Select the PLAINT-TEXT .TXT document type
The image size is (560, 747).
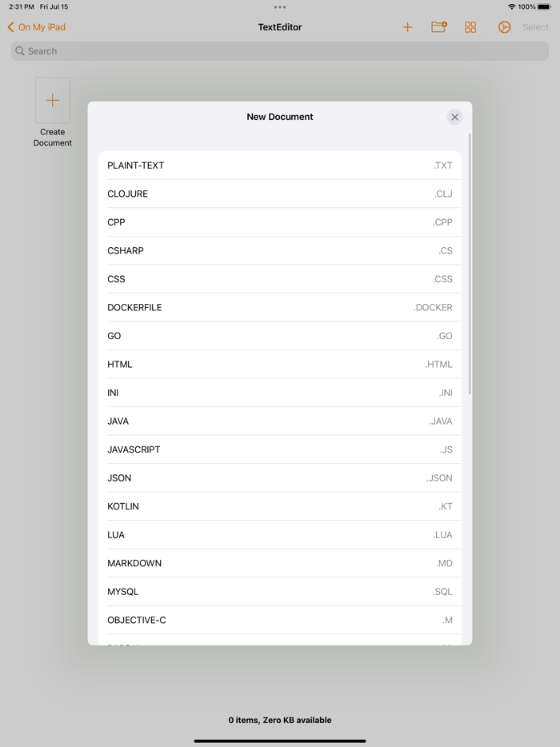pyautogui.click(x=280, y=166)
